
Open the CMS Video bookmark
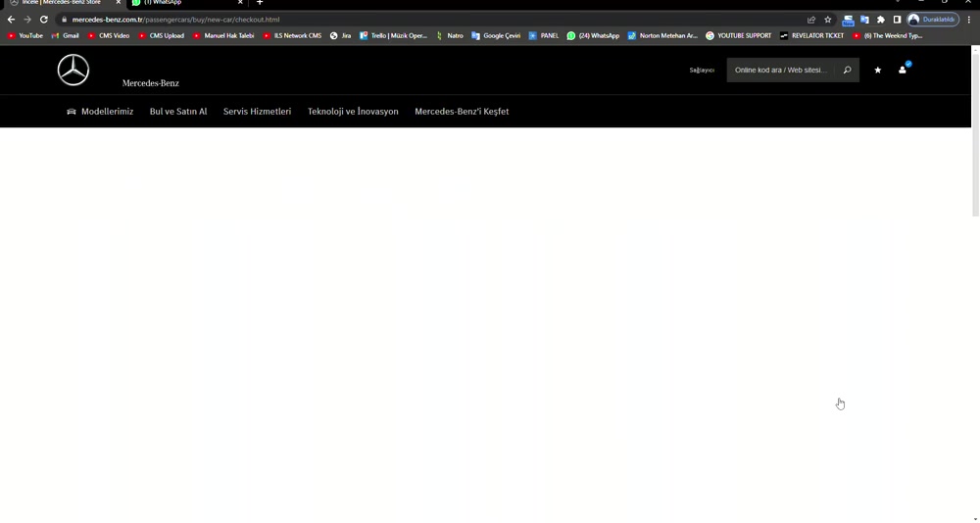click(x=108, y=35)
